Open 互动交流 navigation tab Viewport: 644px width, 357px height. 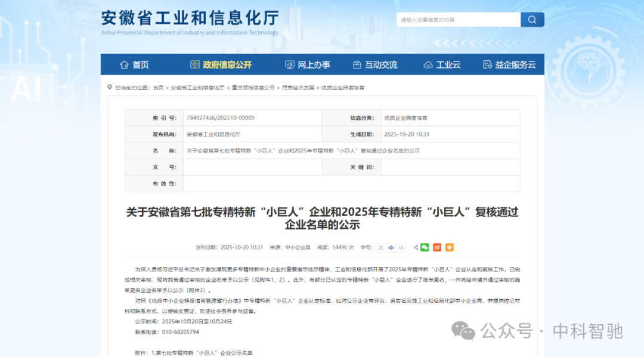coord(375,65)
